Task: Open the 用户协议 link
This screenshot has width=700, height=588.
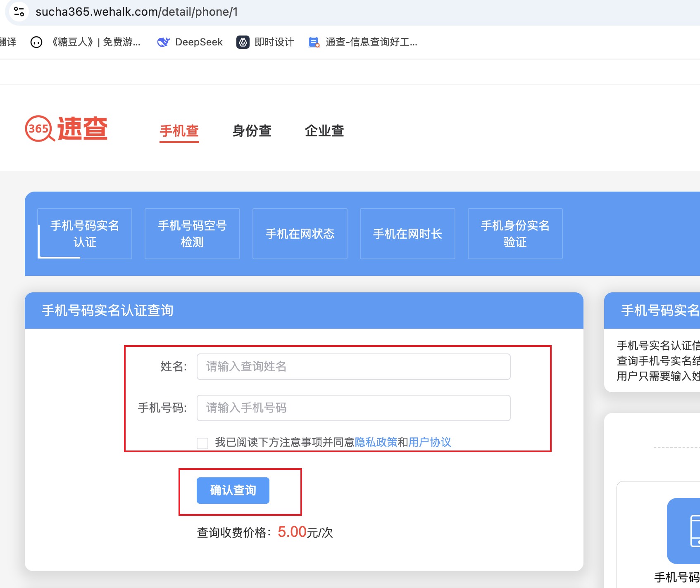Action: [430, 442]
